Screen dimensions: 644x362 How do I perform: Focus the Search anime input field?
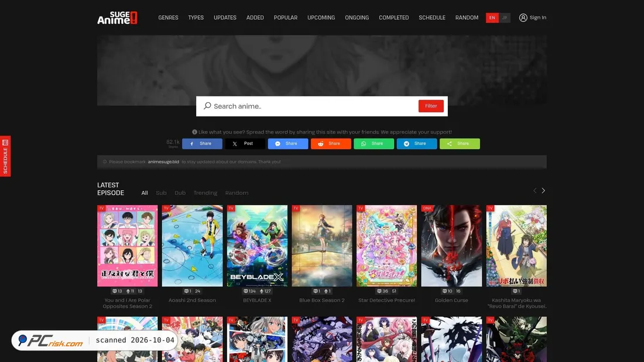pos(314,106)
